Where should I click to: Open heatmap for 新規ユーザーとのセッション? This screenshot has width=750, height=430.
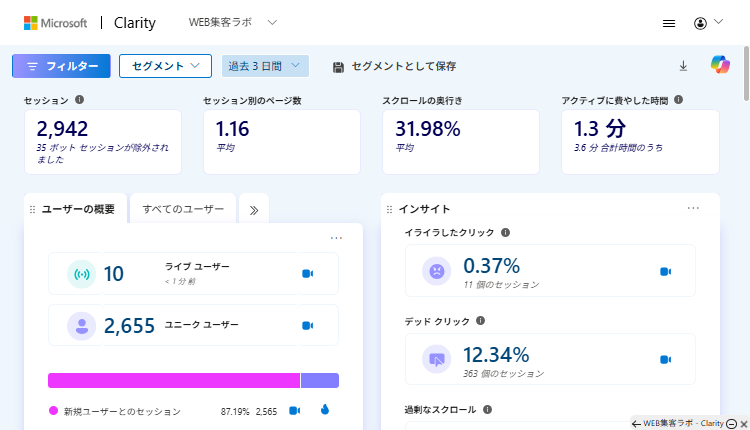324,410
